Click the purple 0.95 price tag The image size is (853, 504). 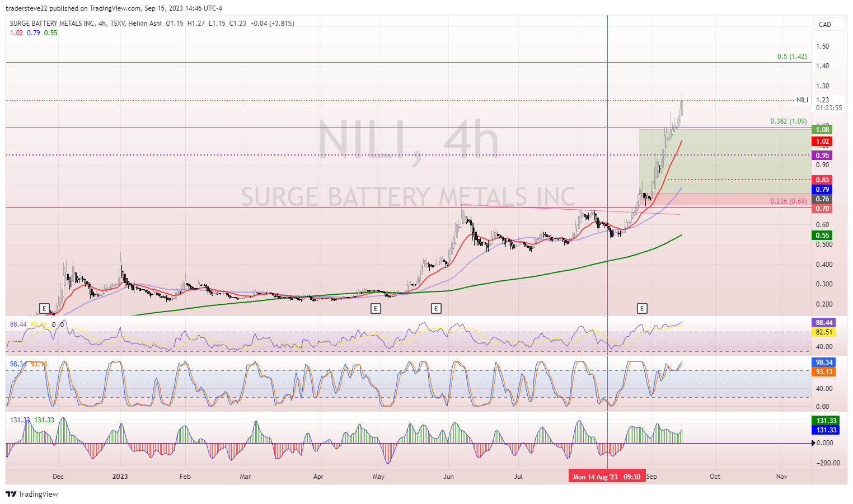[822, 156]
